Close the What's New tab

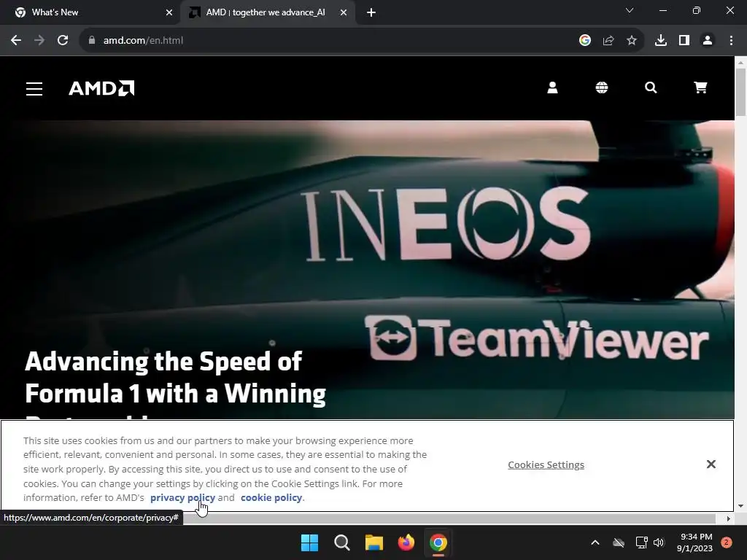coord(169,13)
